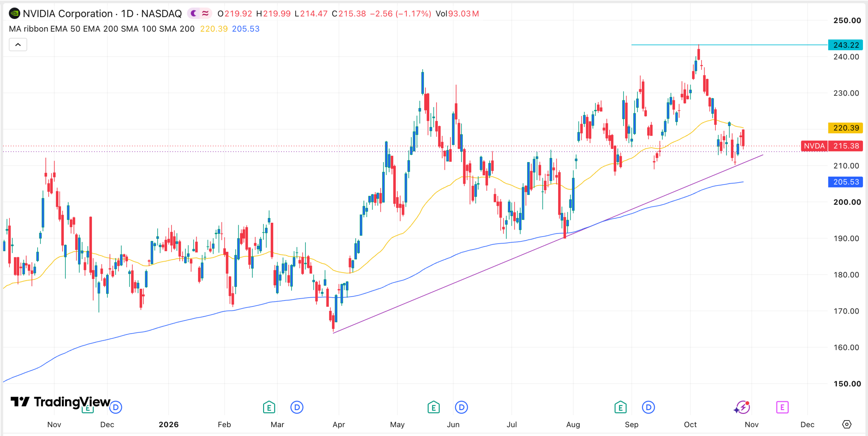Open the December dividend D marker
The height and width of the screenshot is (436, 868).
pyautogui.click(x=116, y=407)
